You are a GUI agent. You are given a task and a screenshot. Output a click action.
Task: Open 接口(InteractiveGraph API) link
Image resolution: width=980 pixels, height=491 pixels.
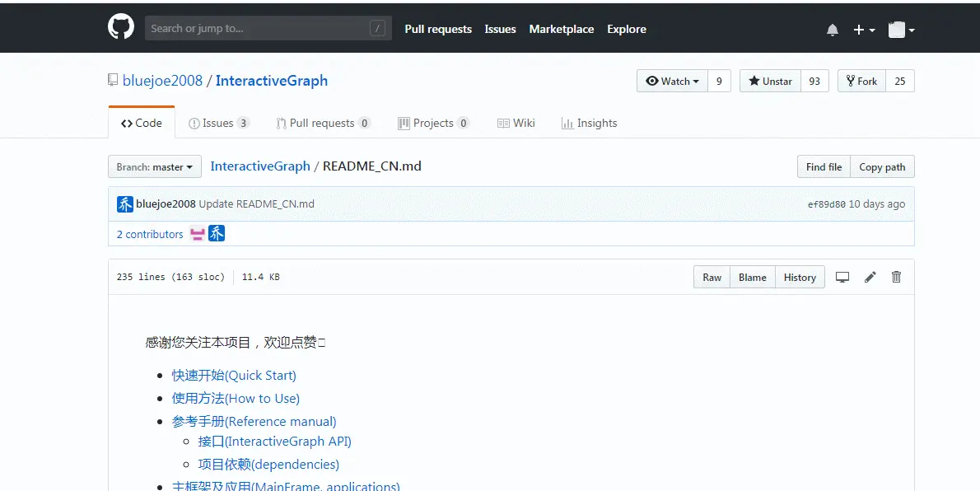pyautogui.click(x=274, y=442)
